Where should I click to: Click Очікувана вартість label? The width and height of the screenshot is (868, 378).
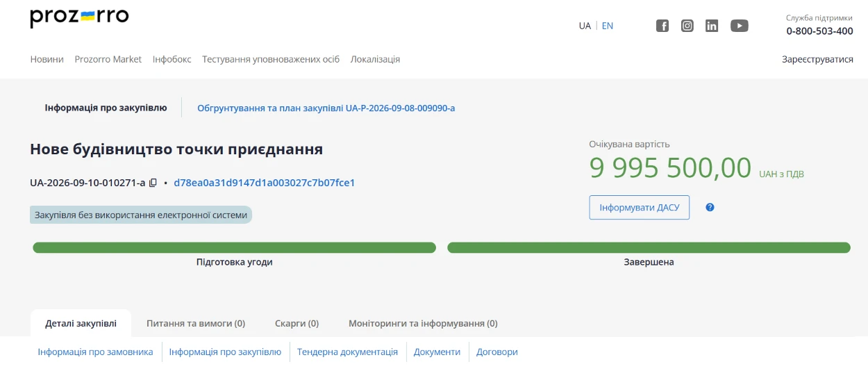(629, 144)
